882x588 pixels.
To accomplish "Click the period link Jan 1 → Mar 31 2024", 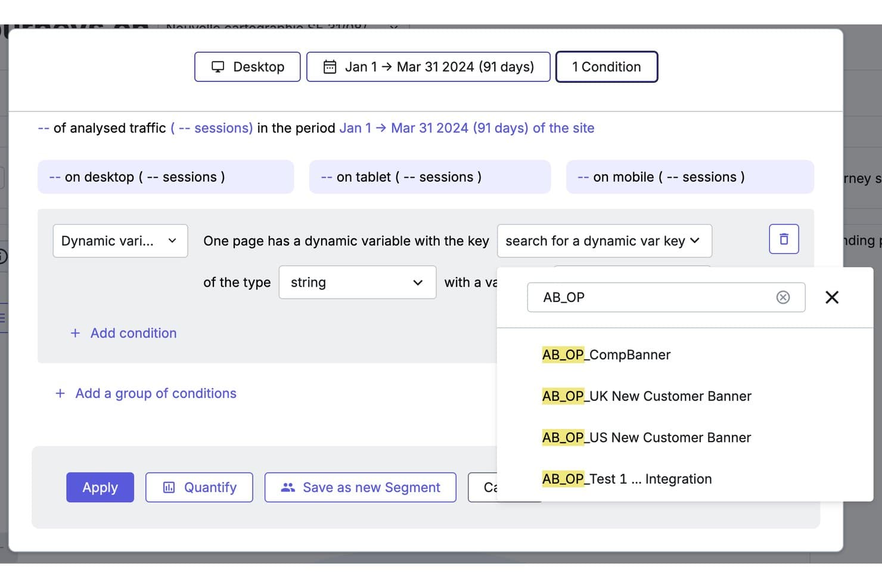I will [x=467, y=128].
